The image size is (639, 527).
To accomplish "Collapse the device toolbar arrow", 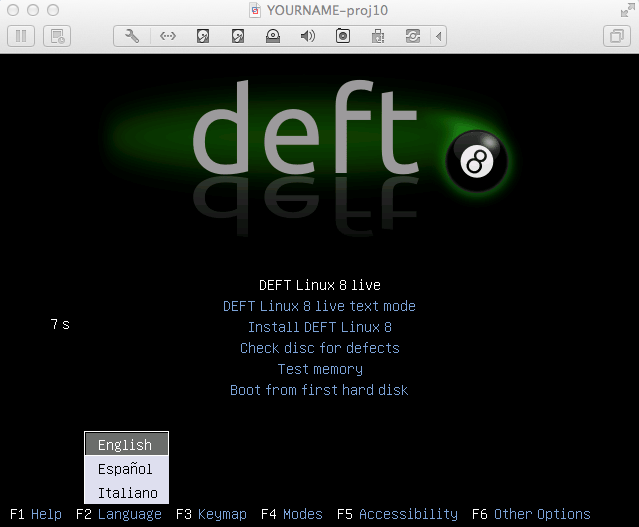I will (438, 36).
